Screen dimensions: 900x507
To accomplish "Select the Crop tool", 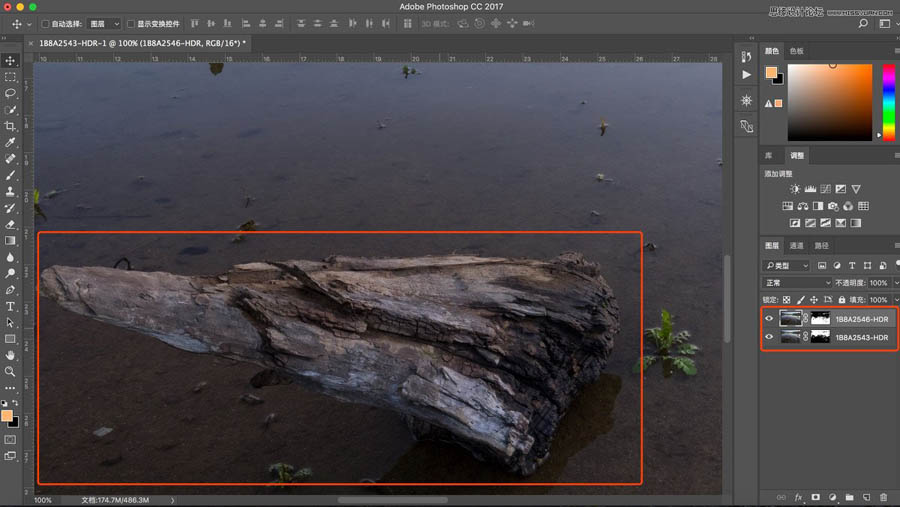I will pos(10,126).
